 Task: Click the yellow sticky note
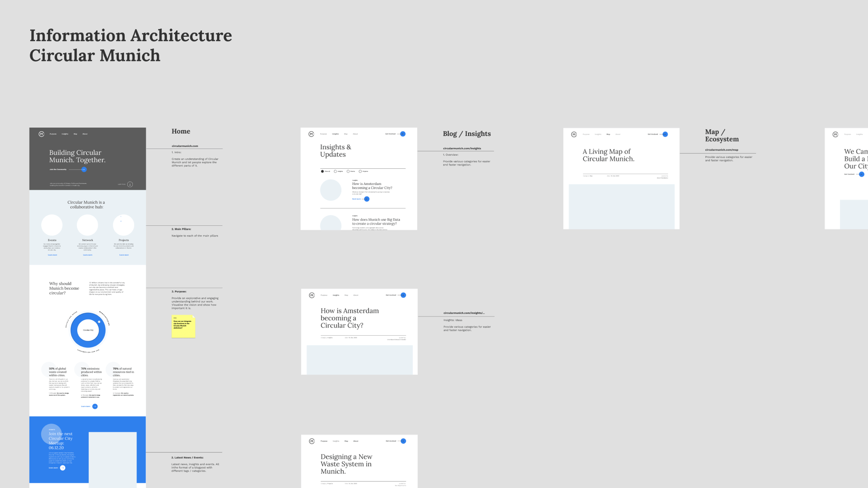click(183, 326)
